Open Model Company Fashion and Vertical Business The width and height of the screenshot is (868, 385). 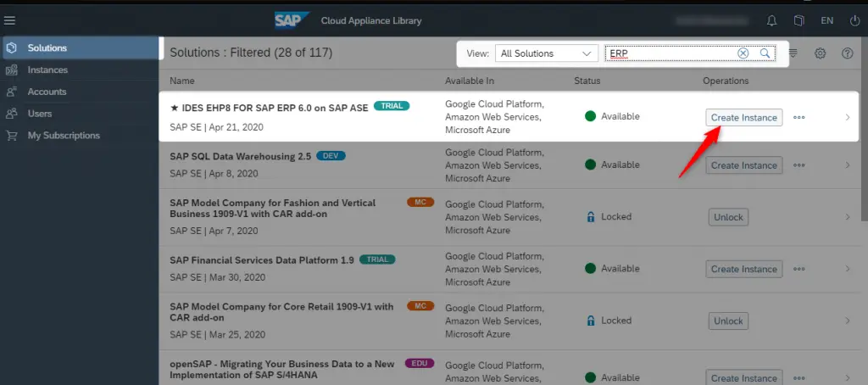pyautogui.click(x=272, y=209)
